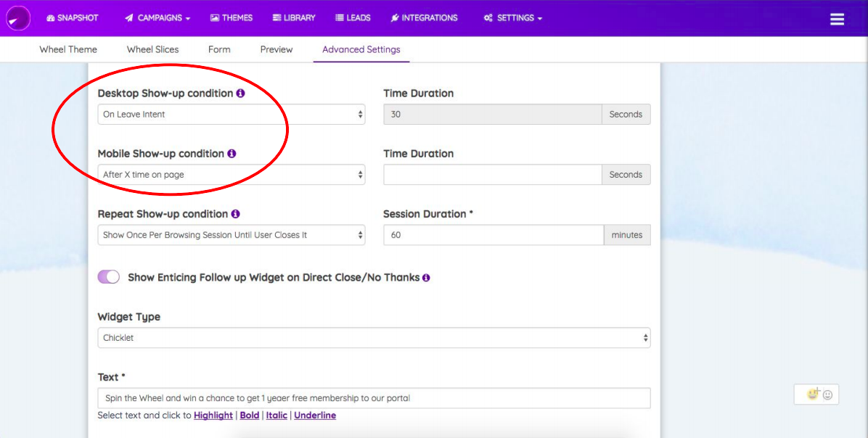Click info icon beside Mobile Show-up condition
The width and height of the screenshot is (868, 438).
pos(232,153)
